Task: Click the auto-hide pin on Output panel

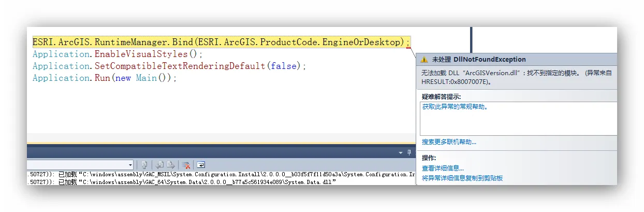Action: point(409,152)
